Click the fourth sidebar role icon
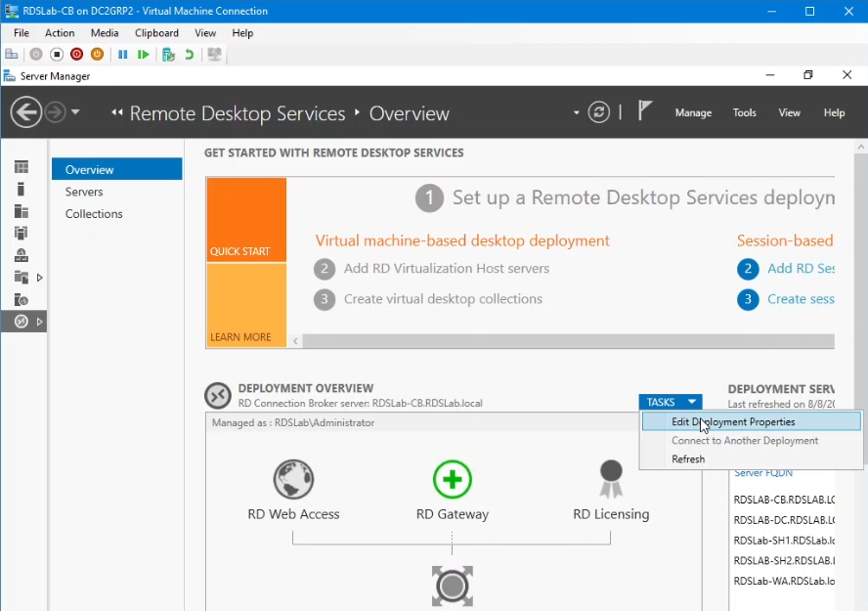Screen dimensions: 868x611 point(22,233)
